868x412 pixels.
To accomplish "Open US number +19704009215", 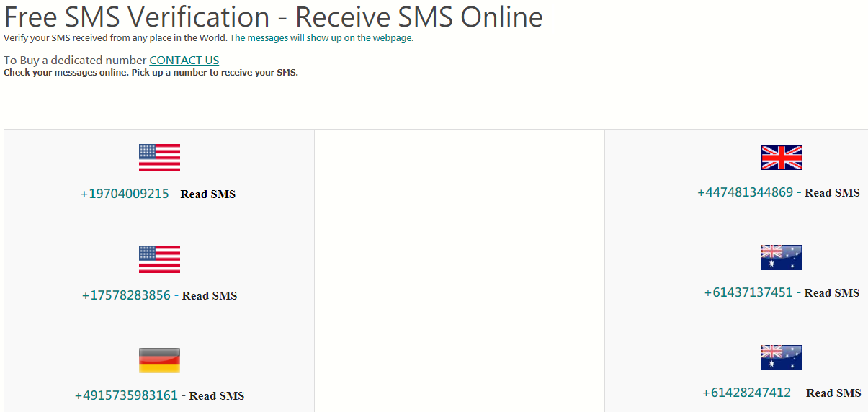I will tap(125, 194).
